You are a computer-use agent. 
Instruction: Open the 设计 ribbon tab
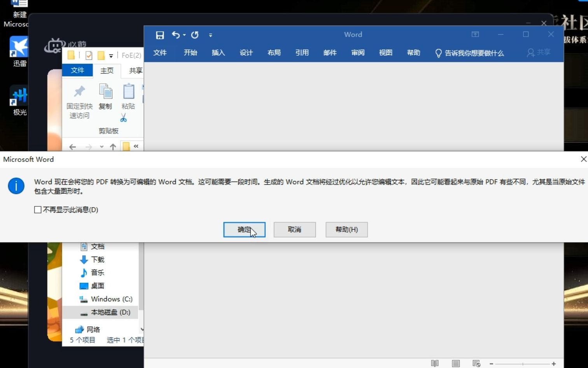246,53
